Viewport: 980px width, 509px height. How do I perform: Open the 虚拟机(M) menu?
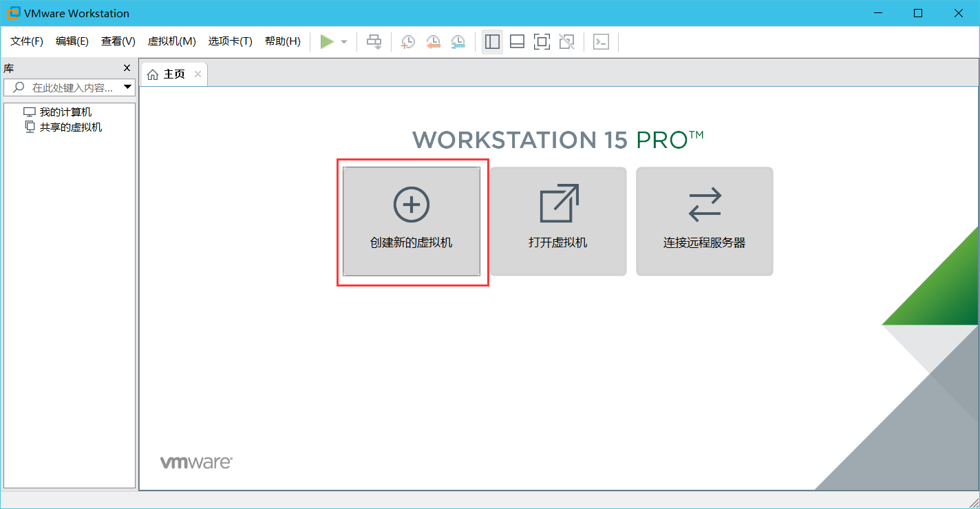pyautogui.click(x=172, y=41)
